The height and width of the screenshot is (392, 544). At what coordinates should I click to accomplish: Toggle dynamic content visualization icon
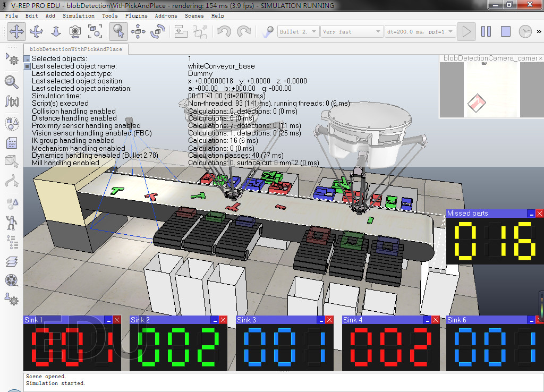(x=268, y=31)
